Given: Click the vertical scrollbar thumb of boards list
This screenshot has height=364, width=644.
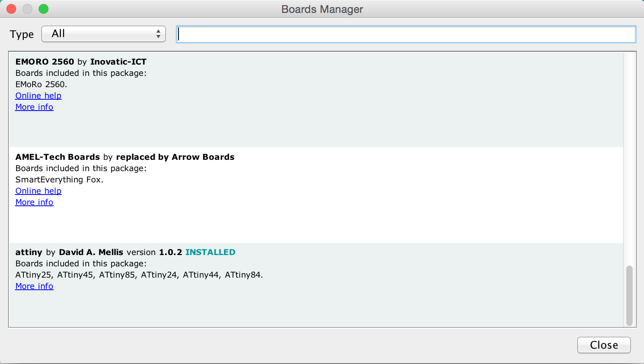Looking at the screenshot, I should click(x=629, y=295).
